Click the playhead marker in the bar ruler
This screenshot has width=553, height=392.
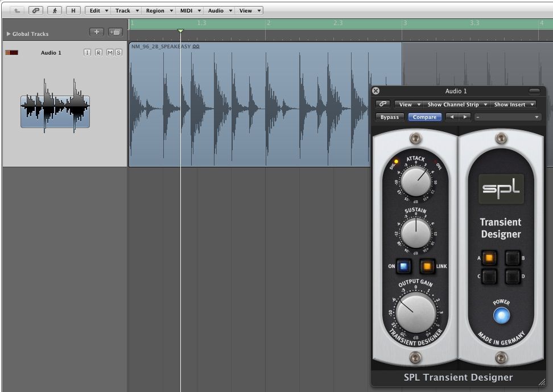(x=180, y=31)
